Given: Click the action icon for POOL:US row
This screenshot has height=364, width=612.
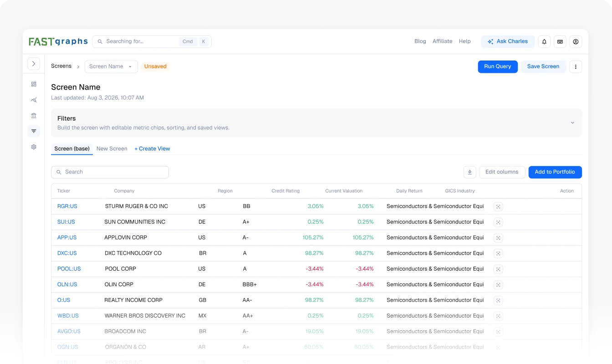Looking at the screenshot, I should 498,269.
